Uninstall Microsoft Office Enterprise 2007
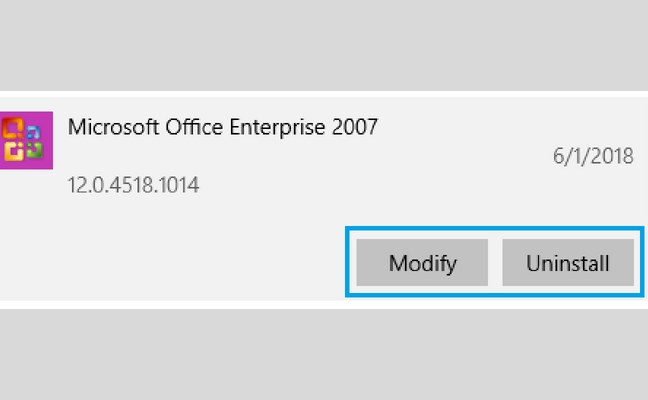 click(x=568, y=262)
